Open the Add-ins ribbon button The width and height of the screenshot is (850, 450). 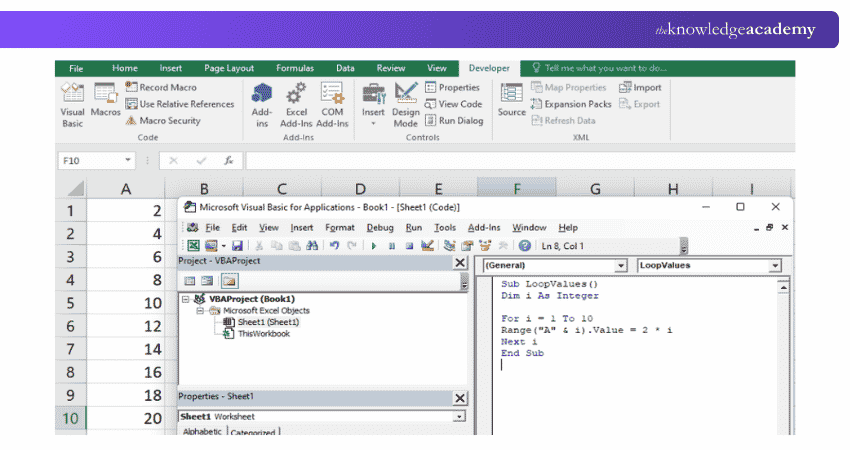tap(262, 105)
